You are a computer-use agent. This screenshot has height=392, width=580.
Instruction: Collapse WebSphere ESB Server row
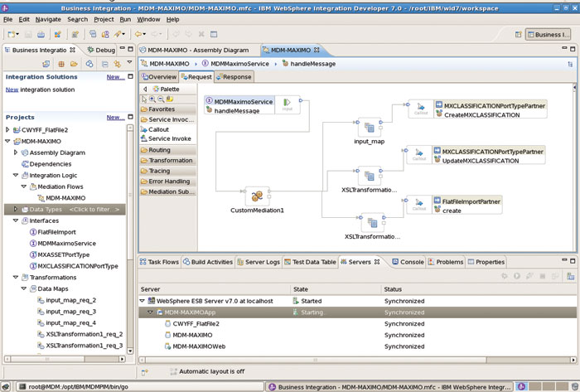(143, 301)
